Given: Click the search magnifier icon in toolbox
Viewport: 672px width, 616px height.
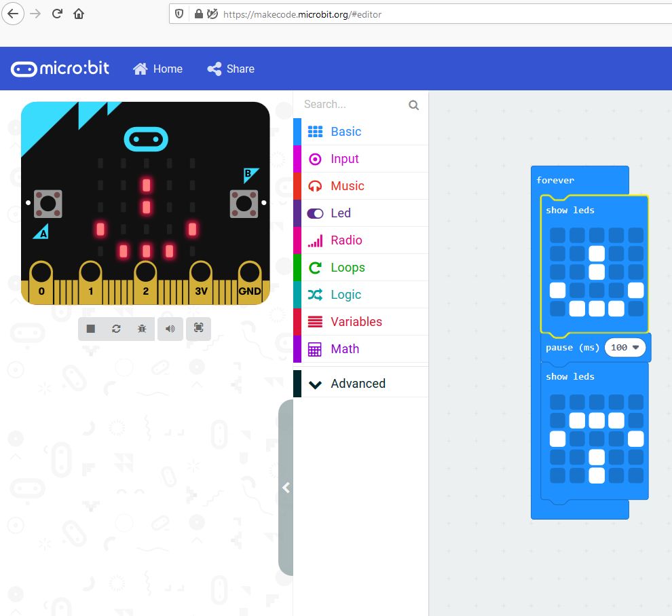Looking at the screenshot, I should 413,105.
